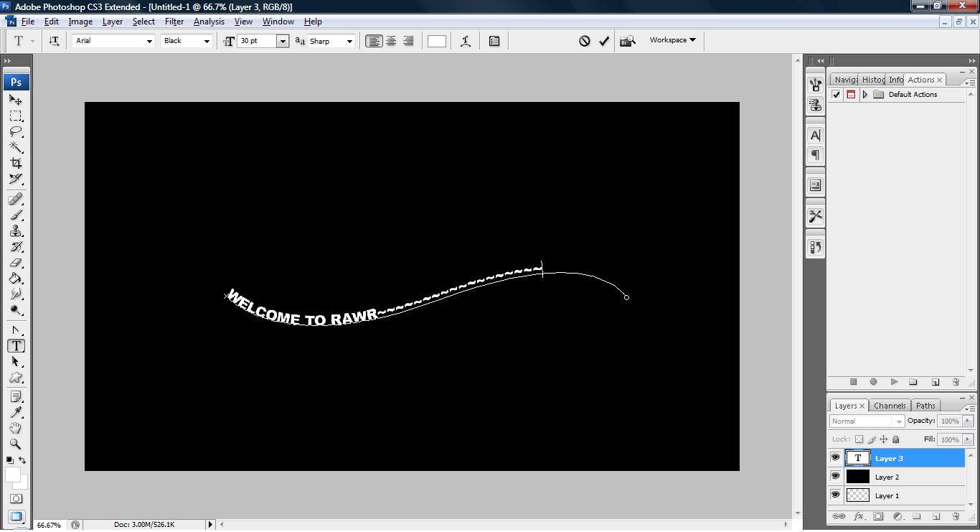
Task: Select the Hand tool
Action: (16, 428)
